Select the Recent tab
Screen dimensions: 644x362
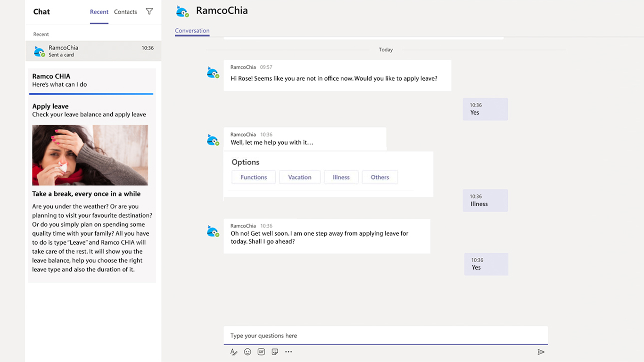point(99,12)
